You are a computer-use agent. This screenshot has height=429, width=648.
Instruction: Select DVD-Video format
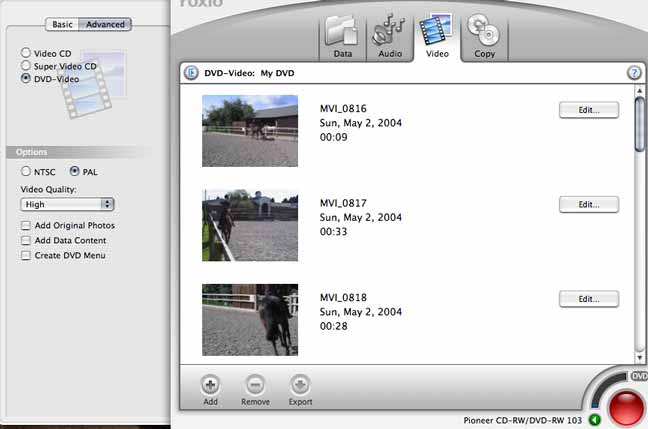point(26,78)
